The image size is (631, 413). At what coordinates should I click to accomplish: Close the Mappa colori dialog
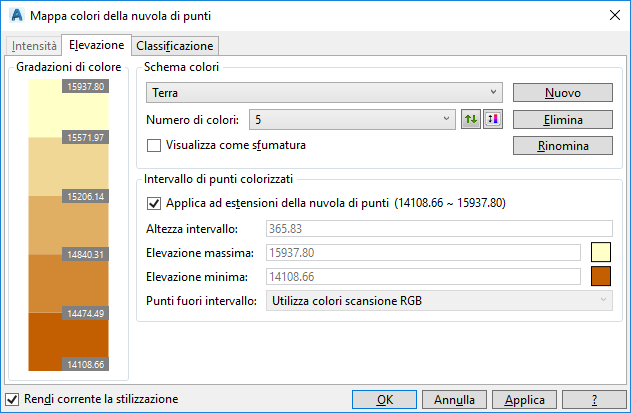point(615,15)
